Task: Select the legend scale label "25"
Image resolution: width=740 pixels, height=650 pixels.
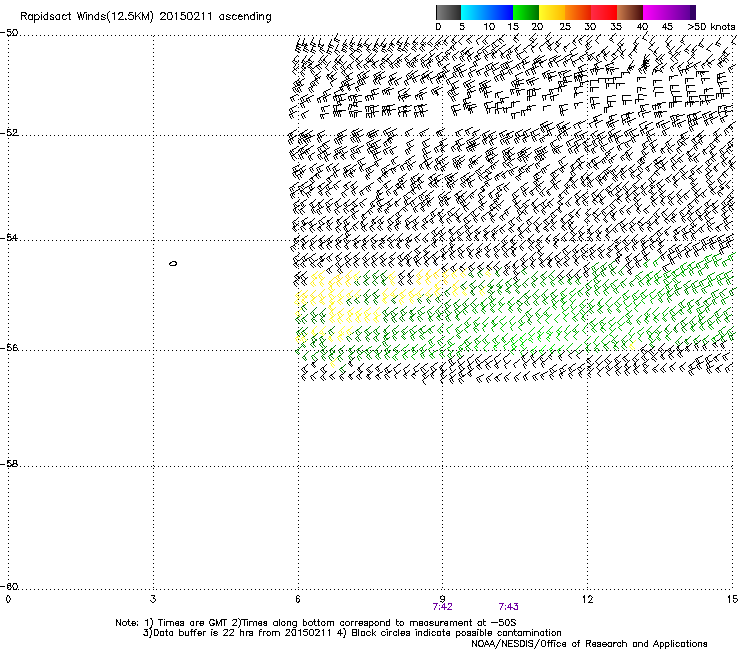Action: pos(565,27)
